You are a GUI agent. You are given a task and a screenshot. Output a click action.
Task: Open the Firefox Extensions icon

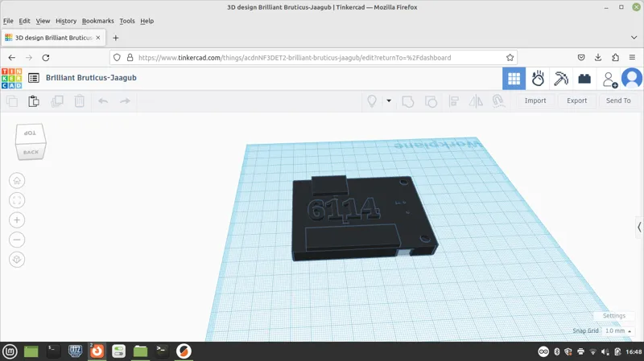(615, 58)
